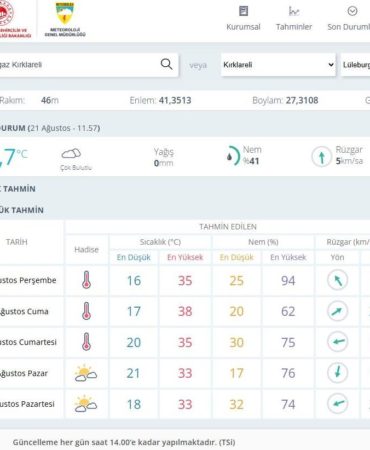Click the Çok Bulutlu cloud icon
Screen dimensions: 370x450
point(71,154)
